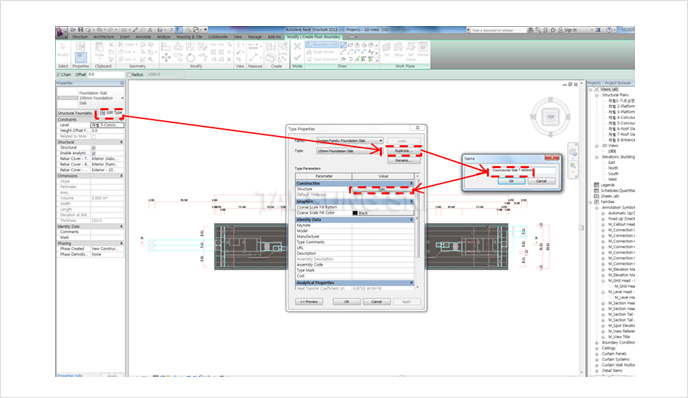Open the type selector dropdown for Foundation Slab
This screenshot has height=398, width=688.
click(x=122, y=98)
